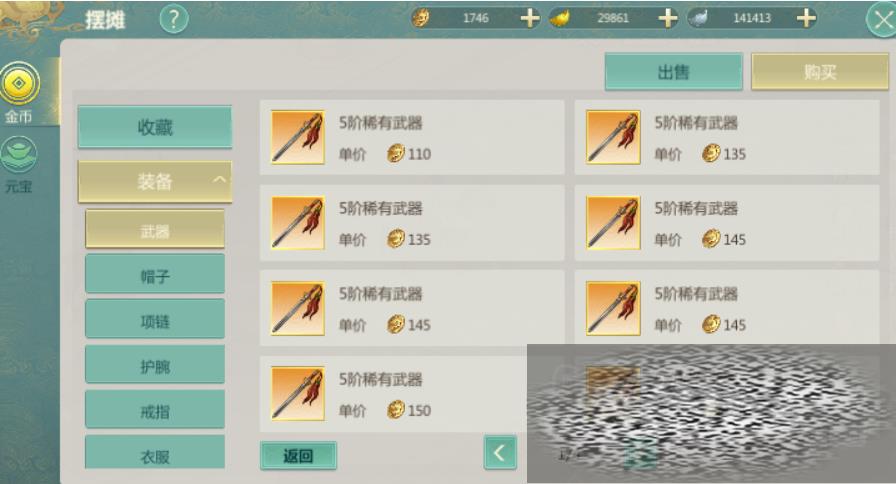
Task: Add more gold coins with plus icon
Action: click(530, 18)
